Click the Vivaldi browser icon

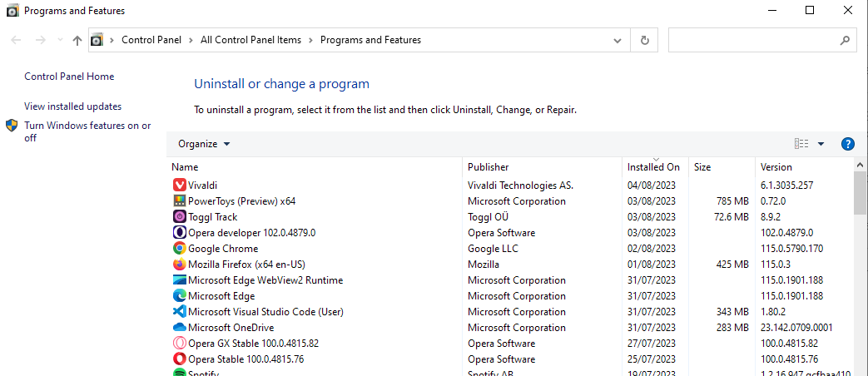180,186
